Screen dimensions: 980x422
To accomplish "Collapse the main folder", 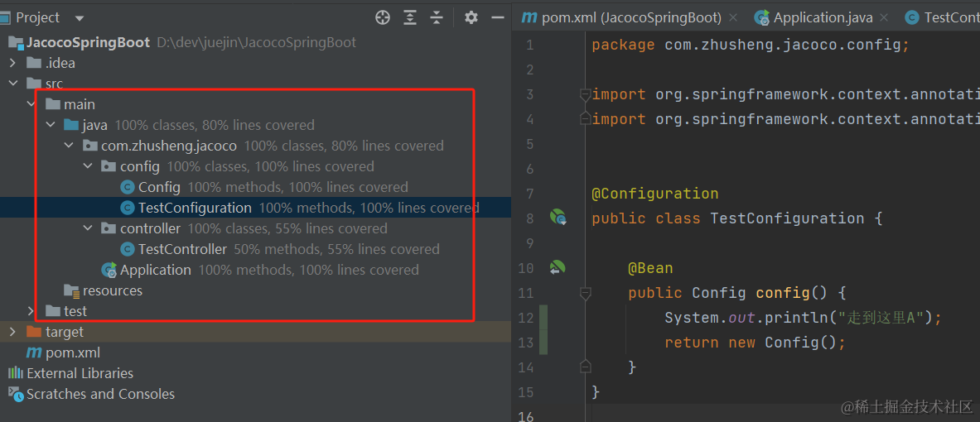I will (31, 104).
